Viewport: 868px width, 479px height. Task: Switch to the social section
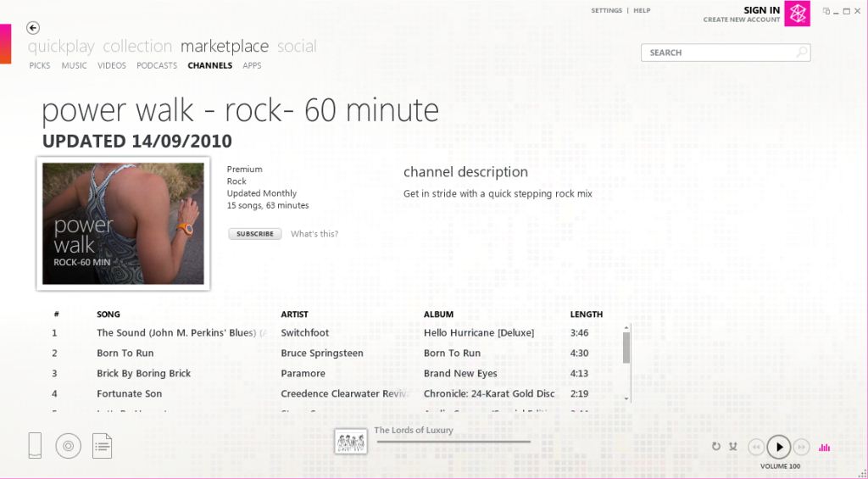(297, 47)
